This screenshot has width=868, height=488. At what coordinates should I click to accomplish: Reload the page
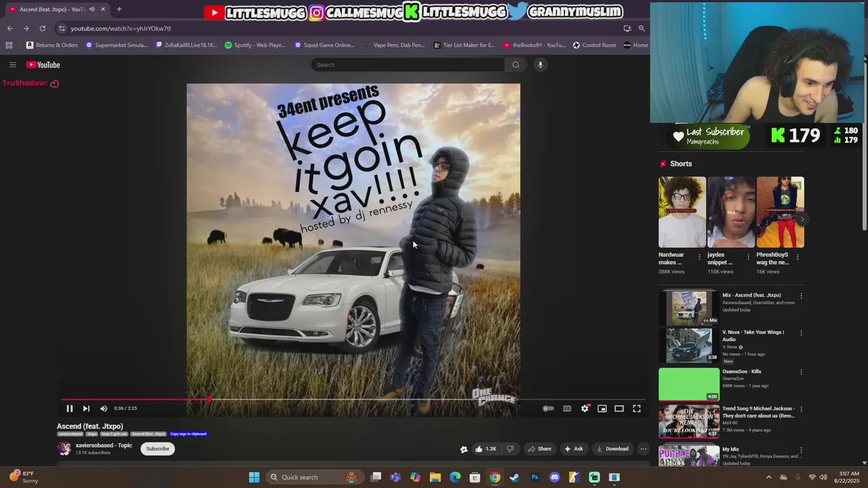click(42, 28)
